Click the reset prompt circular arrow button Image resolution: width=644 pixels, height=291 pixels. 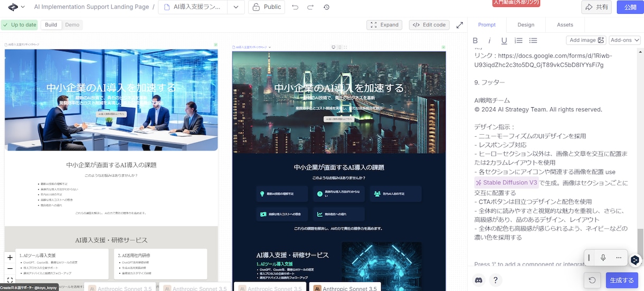coord(592,280)
